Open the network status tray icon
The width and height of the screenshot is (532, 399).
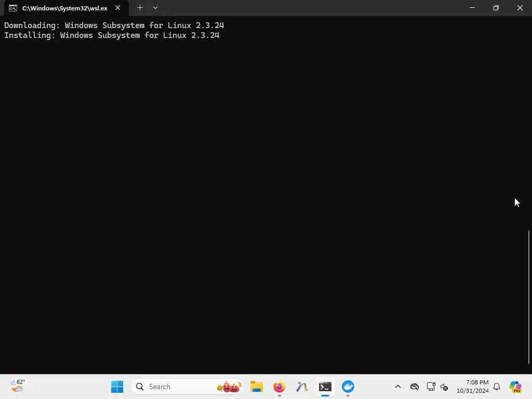coord(431,387)
